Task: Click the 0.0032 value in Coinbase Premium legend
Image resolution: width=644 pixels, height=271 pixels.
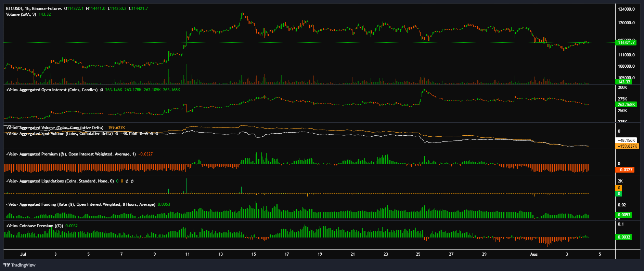Action: [x=72, y=226]
